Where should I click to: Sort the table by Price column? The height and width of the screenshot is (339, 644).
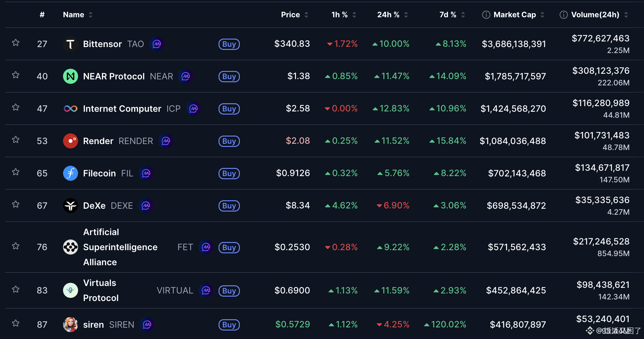point(294,15)
